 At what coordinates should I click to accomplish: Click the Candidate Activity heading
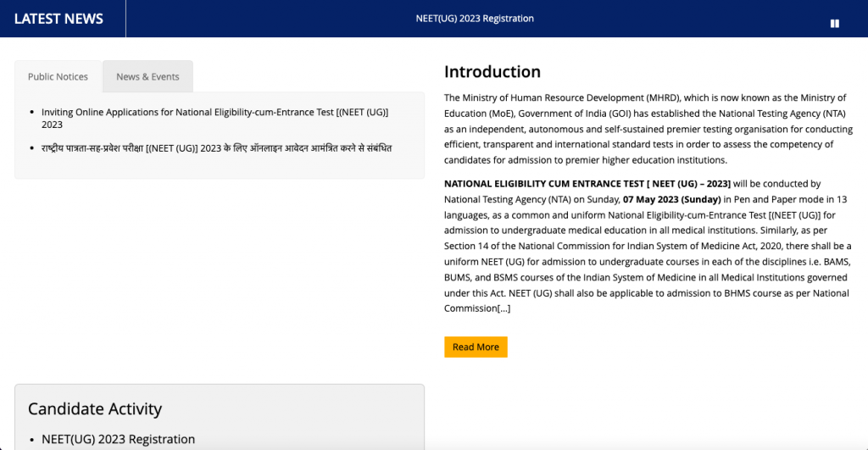[x=94, y=408]
